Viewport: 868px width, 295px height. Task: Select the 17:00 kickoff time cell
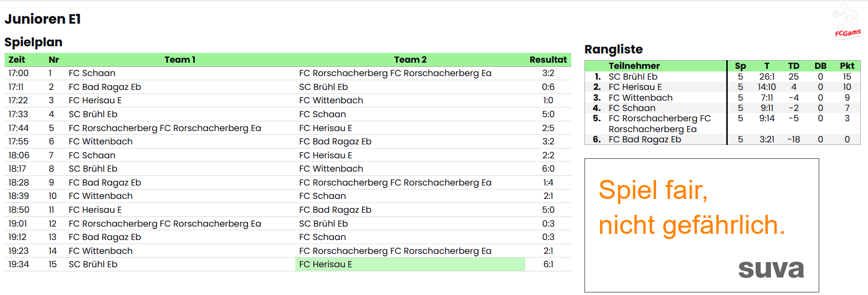coord(18,73)
